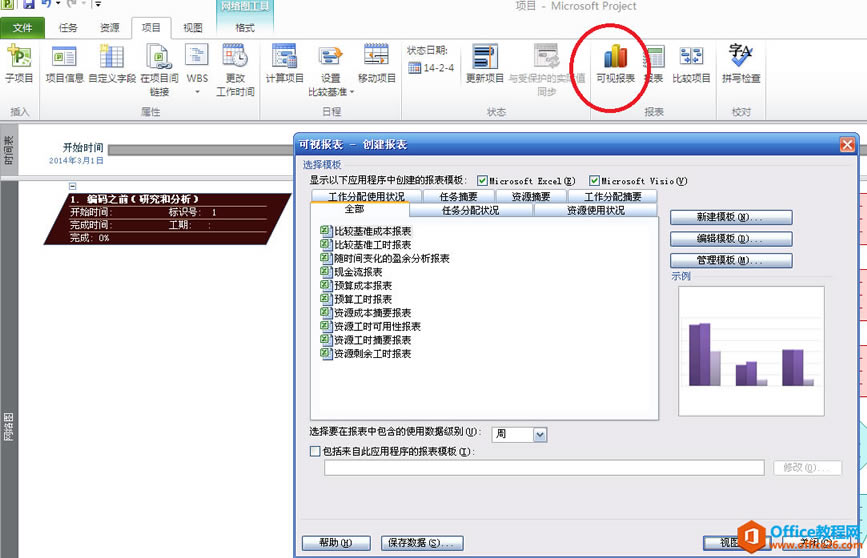Insert a Subproject from the ribbon
The height and width of the screenshot is (558, 867).
pos(19,64)
